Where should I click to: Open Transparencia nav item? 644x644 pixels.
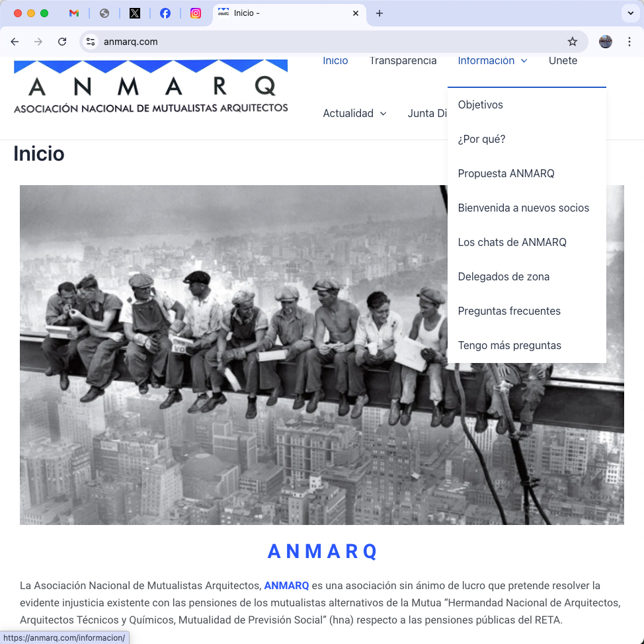403,61
